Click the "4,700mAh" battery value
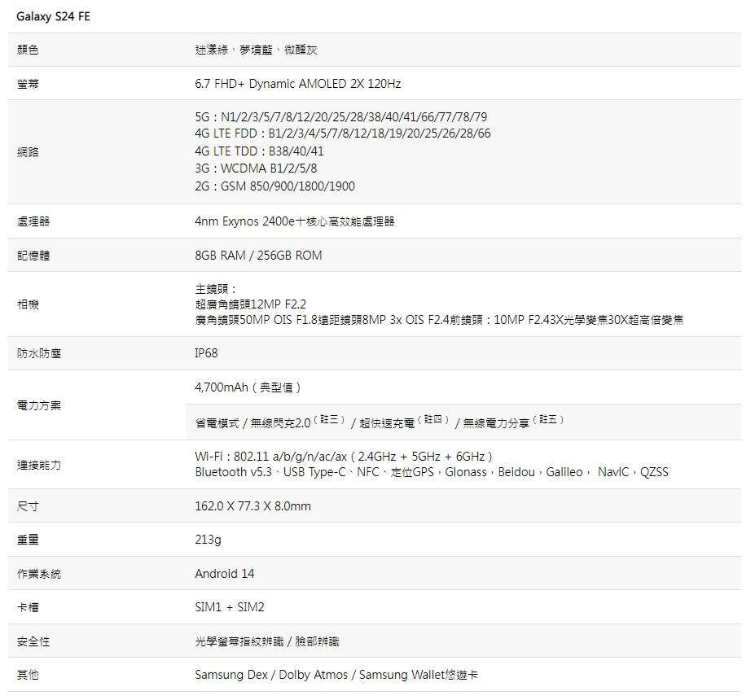The image size is (755, 700). pos(248,387)
